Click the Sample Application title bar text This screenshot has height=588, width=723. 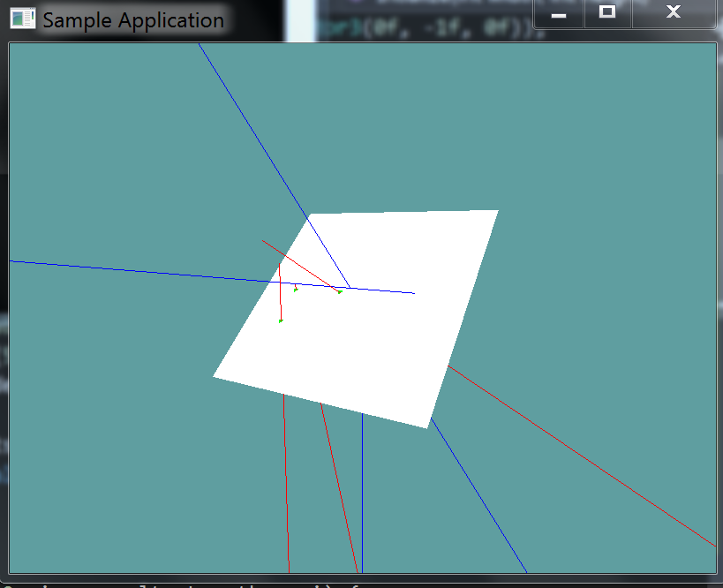point(132,19)
